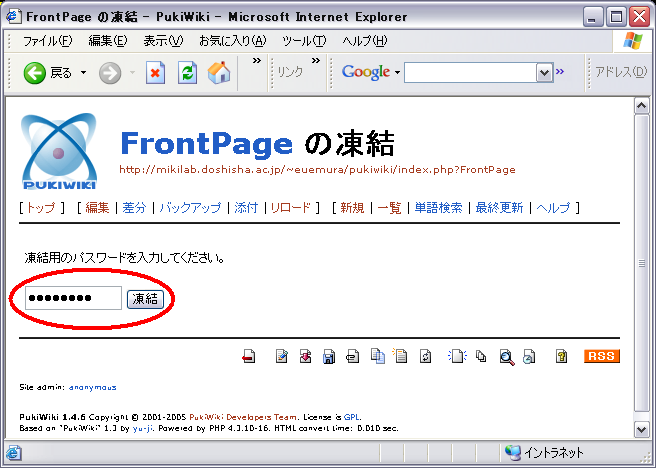Click the browser Forward arrow button

click(x=110, y=73)
